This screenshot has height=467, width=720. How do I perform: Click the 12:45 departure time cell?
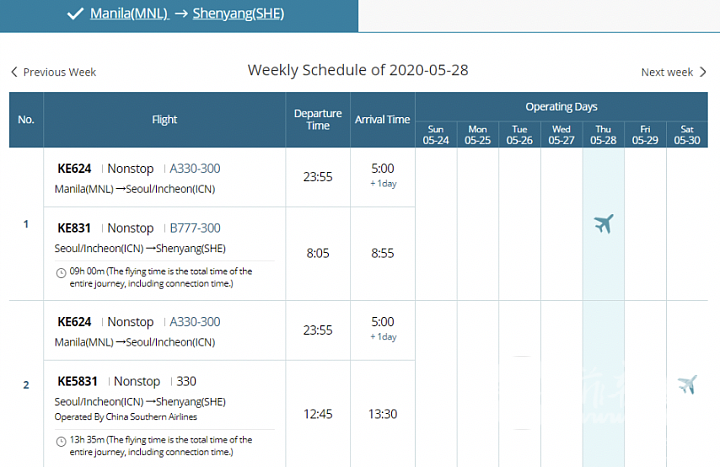(318, 414)
